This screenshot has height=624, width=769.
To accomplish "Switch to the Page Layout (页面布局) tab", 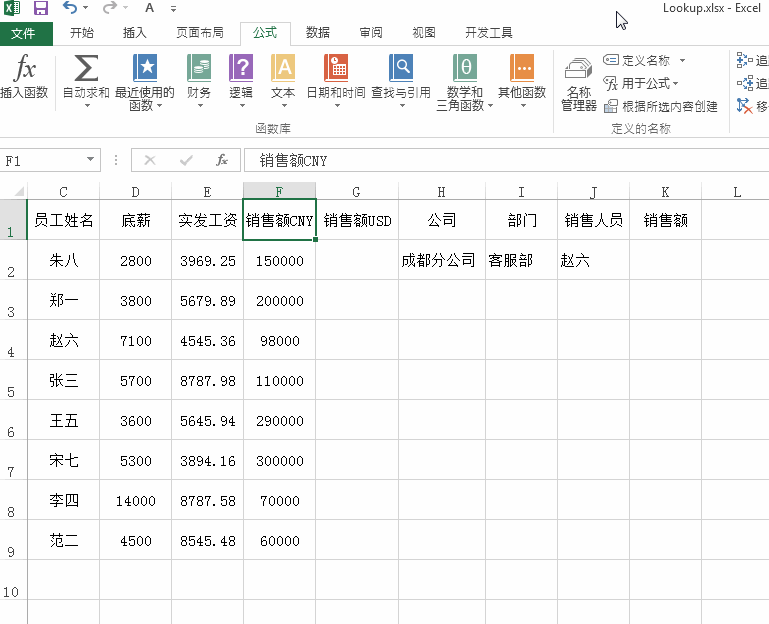I will coord(200,33).
